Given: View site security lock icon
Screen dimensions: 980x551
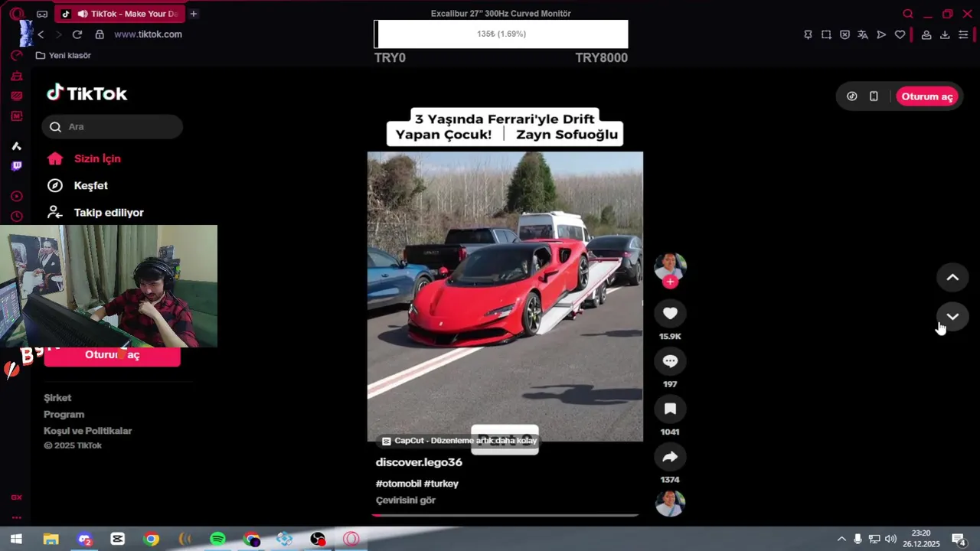Looking at the screenshot, I should tap(100, 34).
